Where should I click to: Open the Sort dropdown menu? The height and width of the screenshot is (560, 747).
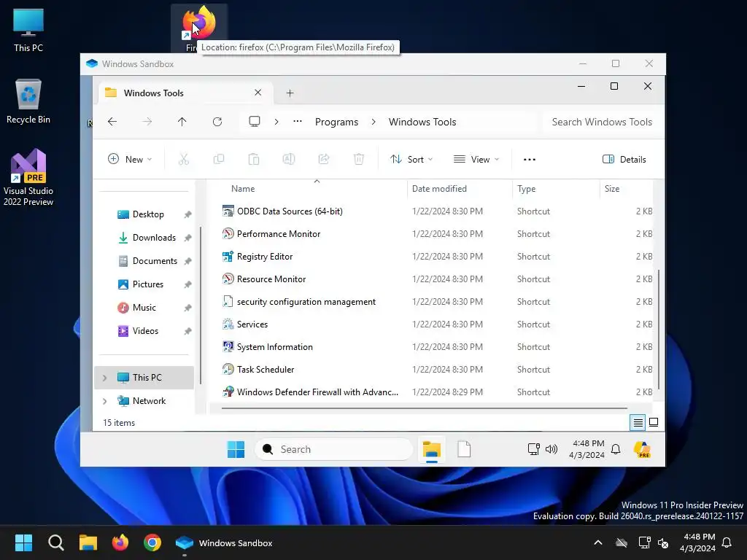pos(411,159)
